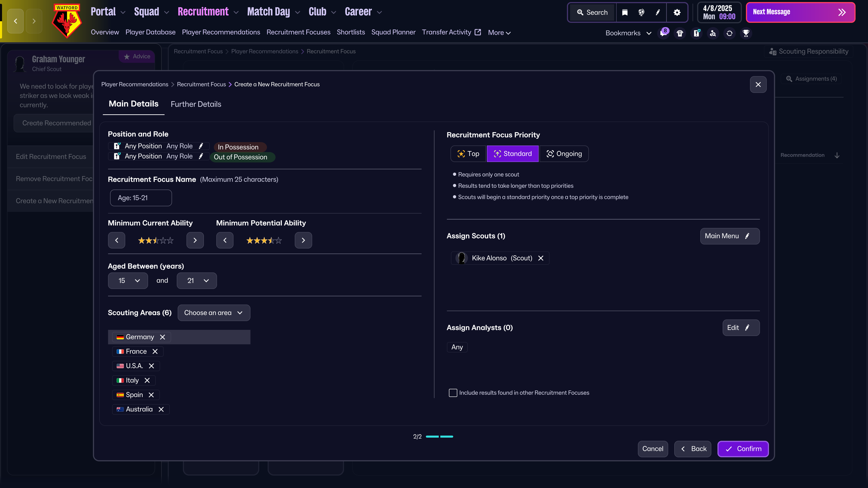The width and height of the screenshot is (868, 488).
Task: Open the shirt icon in the bookmarks bar
Action: 680,33
